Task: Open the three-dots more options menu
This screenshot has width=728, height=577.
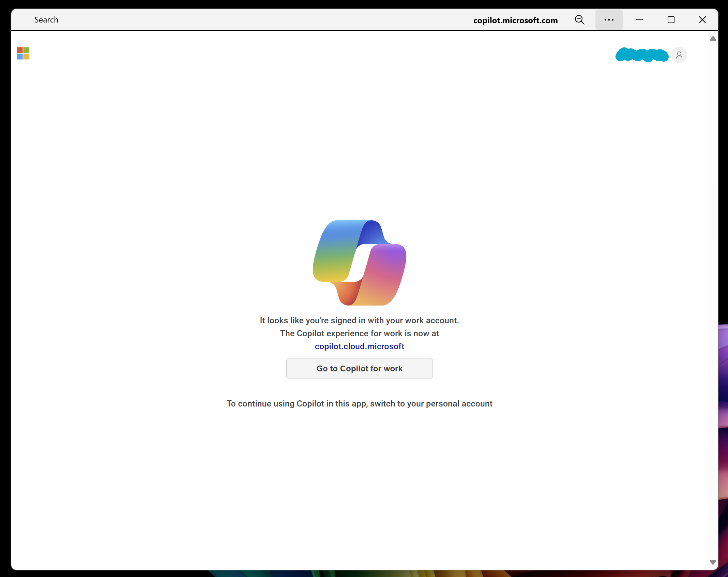Action: 609,20
